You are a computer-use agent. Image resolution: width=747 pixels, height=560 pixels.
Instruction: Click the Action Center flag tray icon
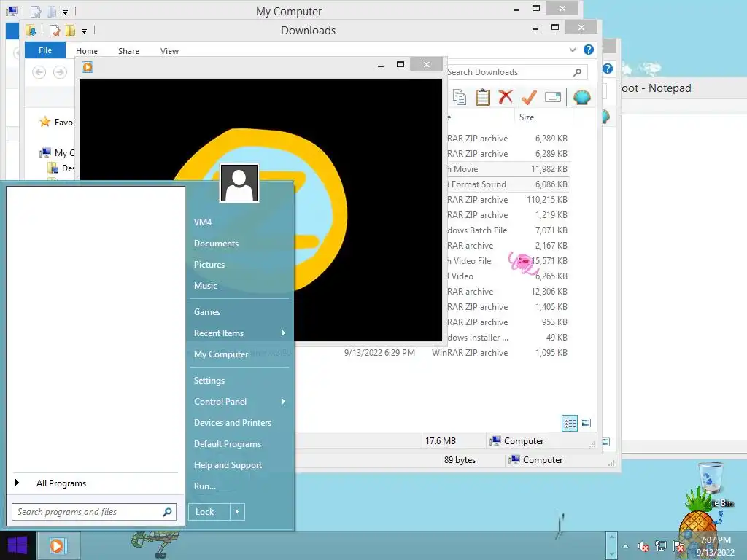coord(678,546)
